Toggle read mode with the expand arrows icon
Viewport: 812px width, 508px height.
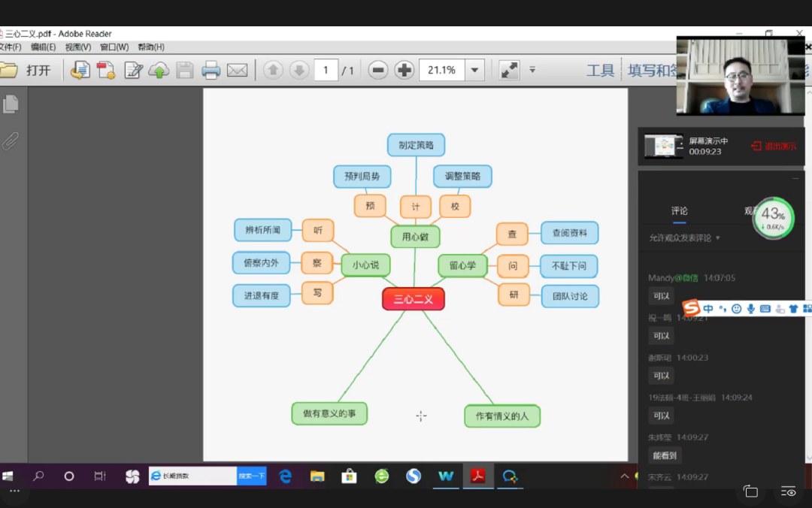click(509, 71)
